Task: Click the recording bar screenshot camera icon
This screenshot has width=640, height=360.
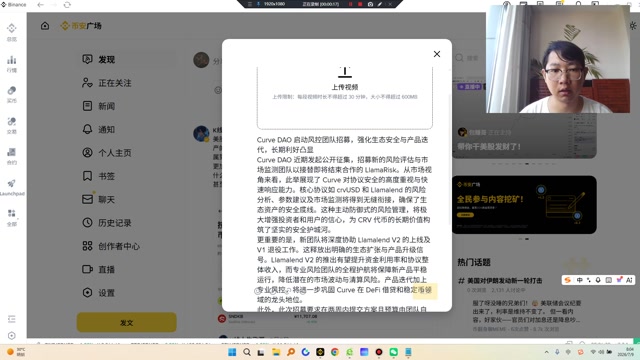Action: coord(370,4)
